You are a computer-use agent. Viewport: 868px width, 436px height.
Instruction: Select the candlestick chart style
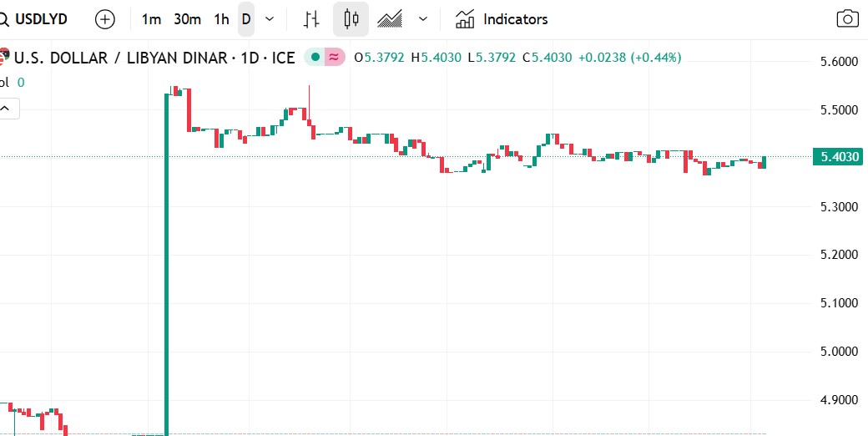[351, 19]
